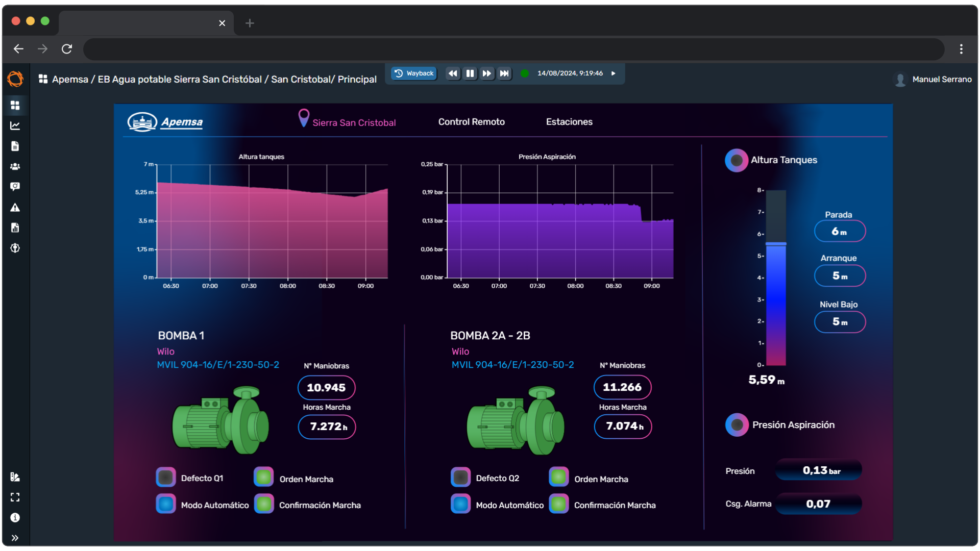The image size is (980, 551).
Task: Open the dashboards grid sidebar icon
Action: pos(15,105)
